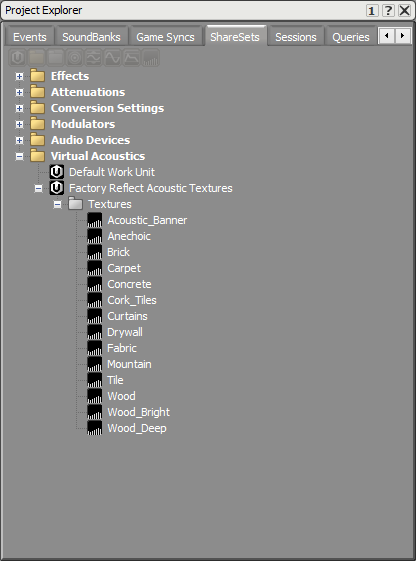The width and height of the screenshot is (416, 561).
Task: Select the ShareSets tab
Action: [x=235, y=36]
